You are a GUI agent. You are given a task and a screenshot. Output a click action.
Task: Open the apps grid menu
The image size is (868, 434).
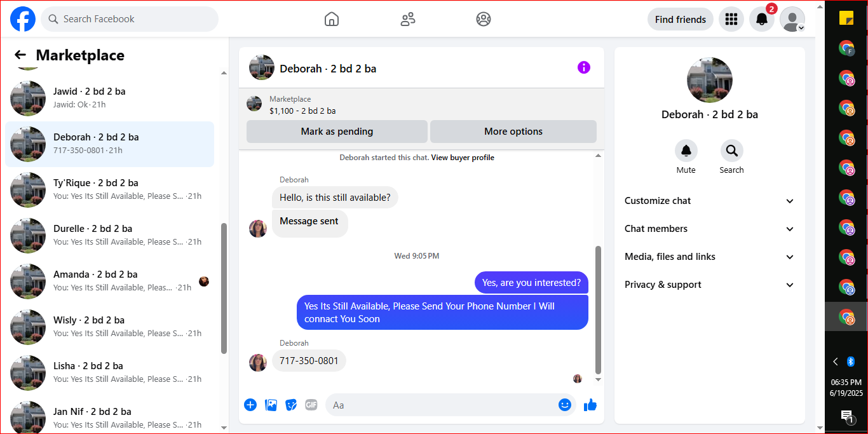click(x=731, y=19)
